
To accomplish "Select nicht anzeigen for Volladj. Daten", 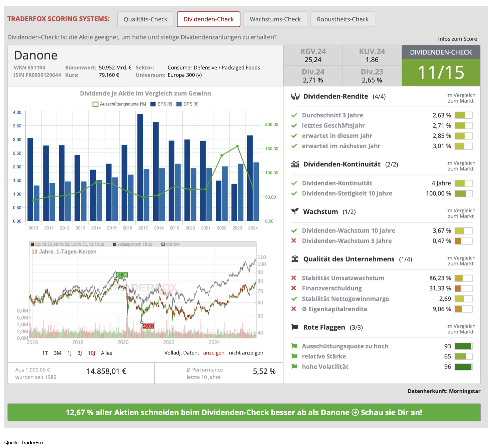I will (x=246, y=353).
